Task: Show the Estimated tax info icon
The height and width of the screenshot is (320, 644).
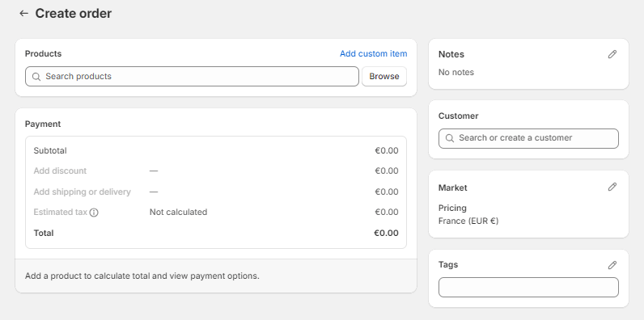Action: [x=94, y=213]
